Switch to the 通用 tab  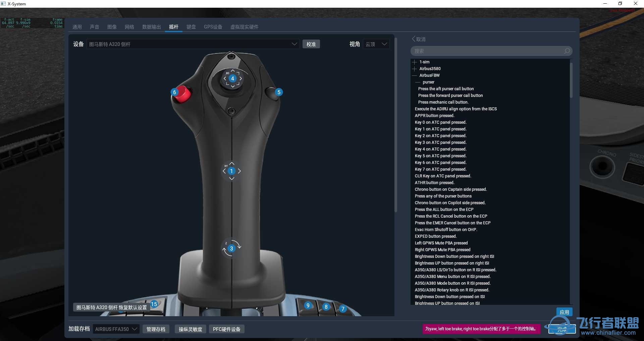77,27
